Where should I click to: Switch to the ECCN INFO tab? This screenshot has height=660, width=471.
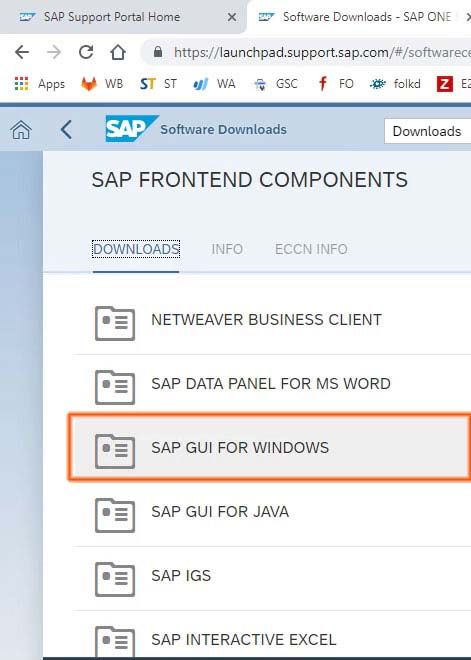coord(311,249)
